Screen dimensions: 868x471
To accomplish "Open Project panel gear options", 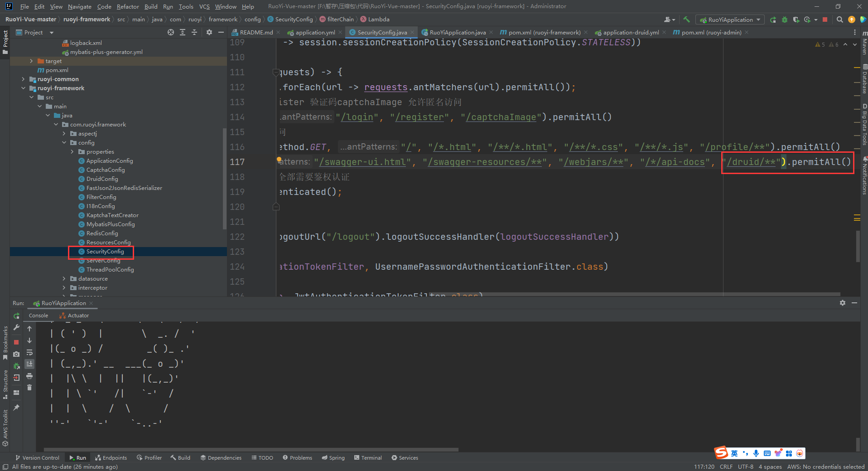I will pyautogui.click(x=209, y=32).
